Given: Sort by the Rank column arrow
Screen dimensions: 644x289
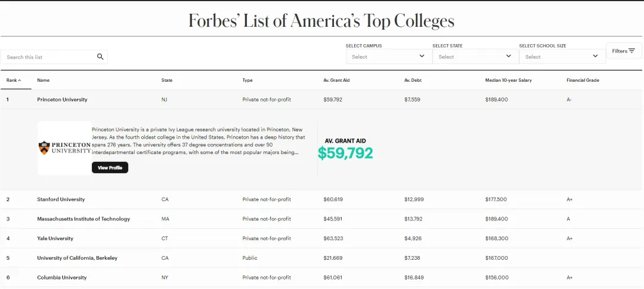Looking at the screenshot, I should (20, 80).
